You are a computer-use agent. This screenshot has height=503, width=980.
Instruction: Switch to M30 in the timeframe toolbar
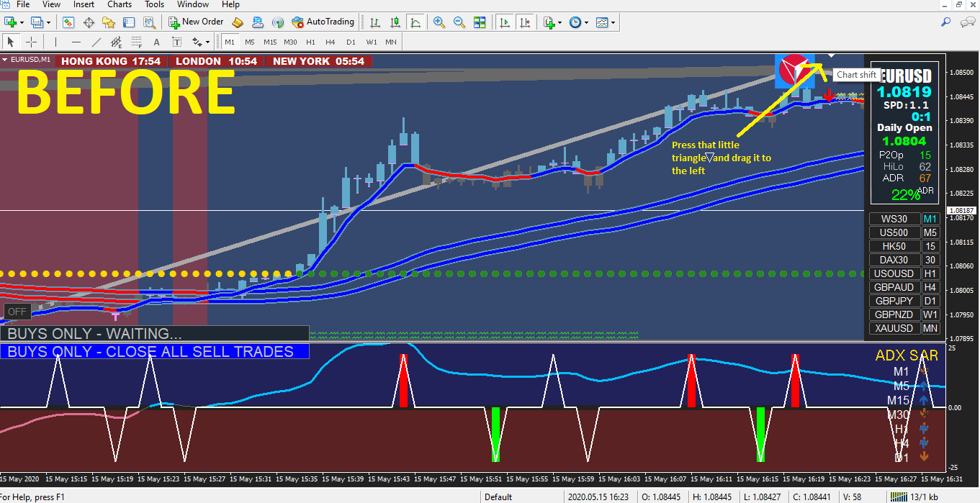[x=290, y=42]
